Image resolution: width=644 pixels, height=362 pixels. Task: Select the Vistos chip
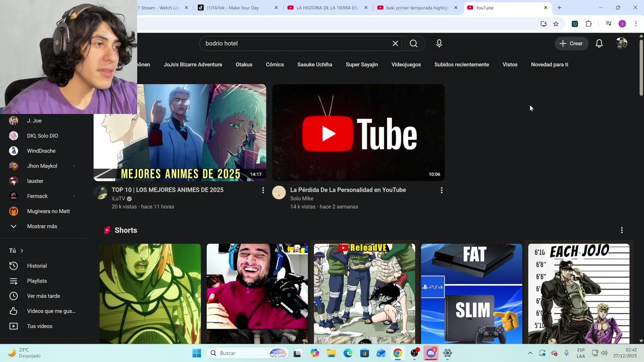(x=510, y=64)
